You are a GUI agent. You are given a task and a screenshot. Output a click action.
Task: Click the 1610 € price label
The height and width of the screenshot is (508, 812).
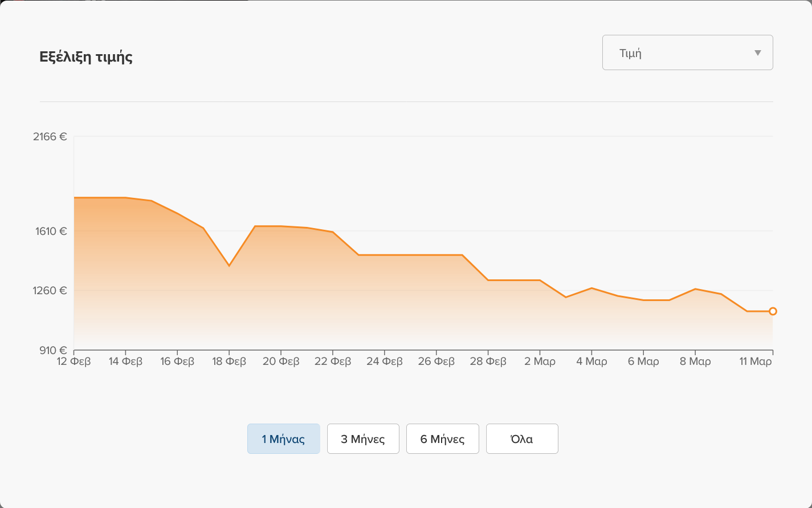coord(51,231)
